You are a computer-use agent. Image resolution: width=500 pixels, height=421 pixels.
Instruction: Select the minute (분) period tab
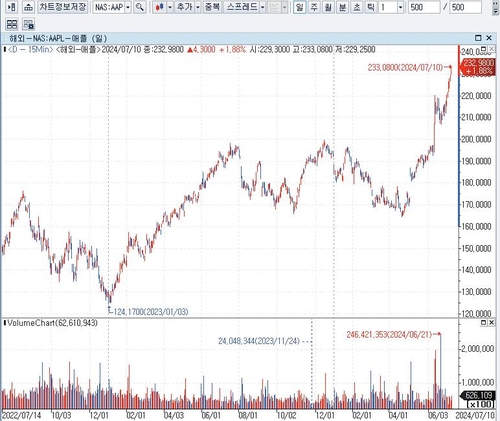click(x=342, y=7)
